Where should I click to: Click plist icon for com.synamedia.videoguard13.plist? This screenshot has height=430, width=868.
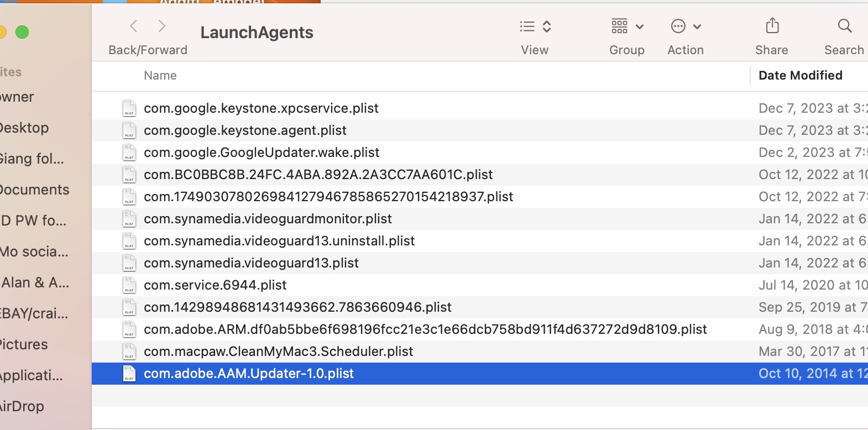(129, 263)
